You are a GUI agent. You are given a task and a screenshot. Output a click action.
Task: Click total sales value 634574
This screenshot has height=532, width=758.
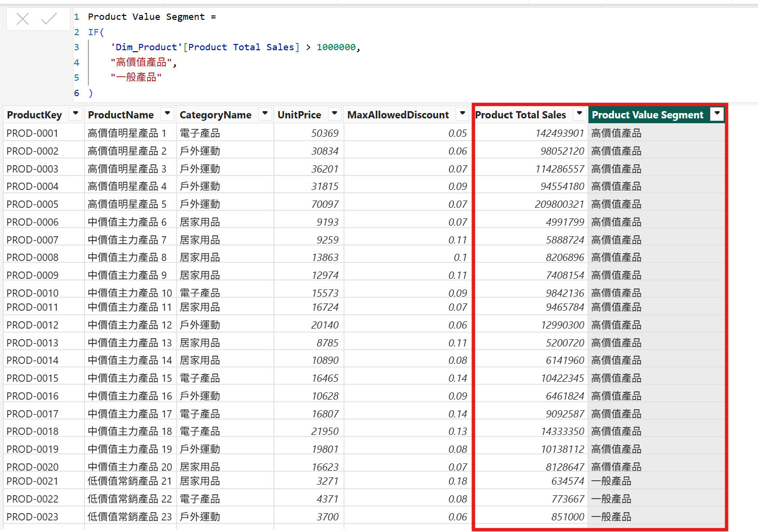pyautogui.click(x=568, y=481)
